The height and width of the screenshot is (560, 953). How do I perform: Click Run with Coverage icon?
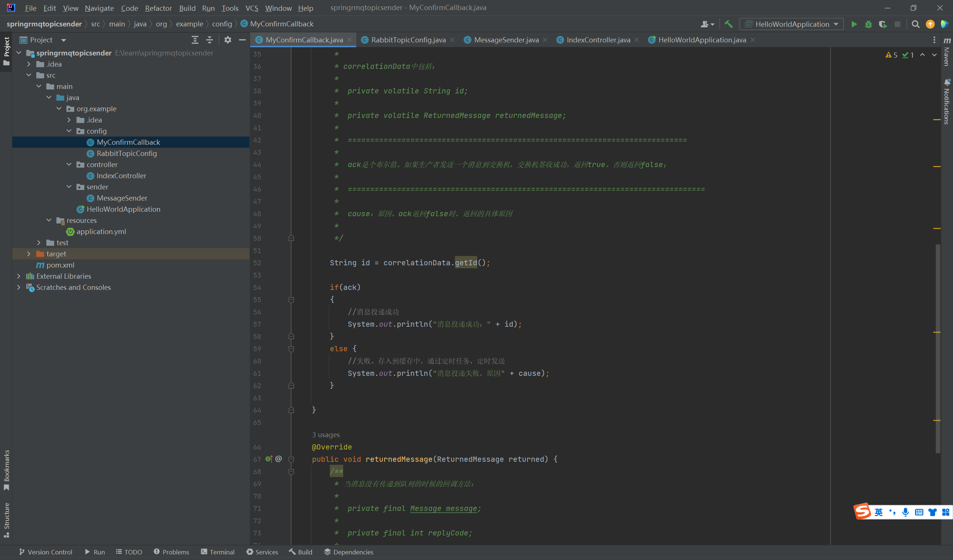pos(883,24)
